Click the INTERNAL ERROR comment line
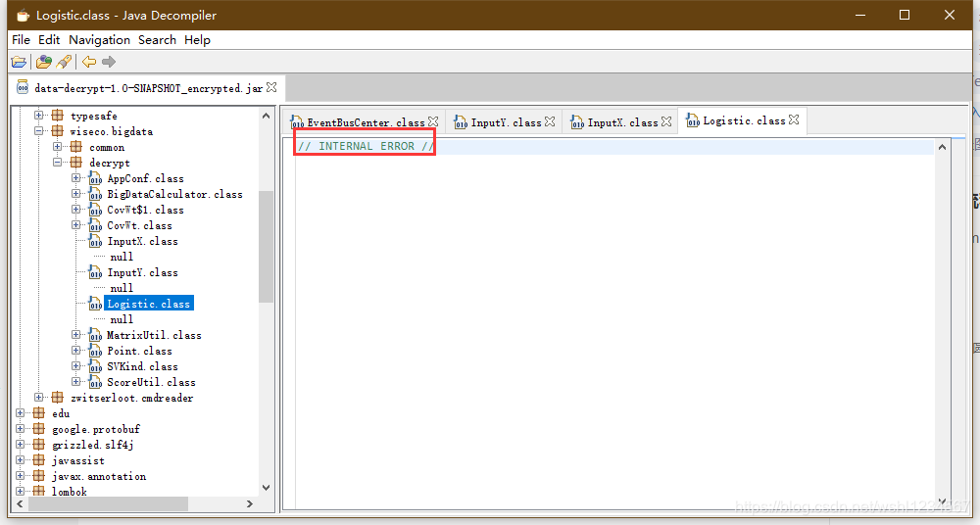The width and height of the screenshot is (980, 525). pos(366,146)
